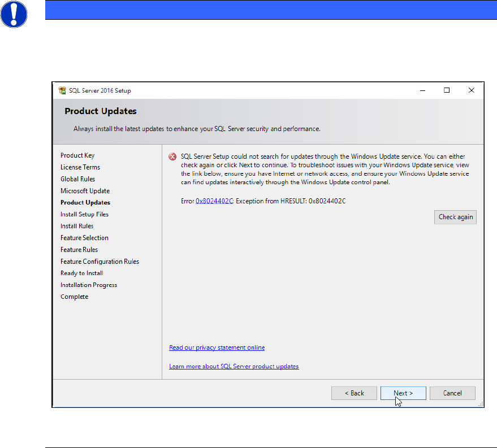Select Product Key step in sidebar
The image size is (497, 448).
tap(77, 155)
